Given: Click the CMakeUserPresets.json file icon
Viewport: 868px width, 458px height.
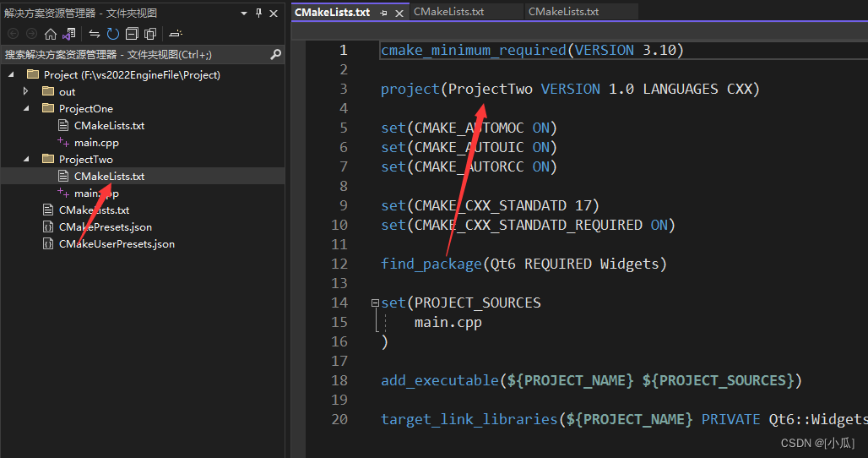Looking at the screenshot, I should pyautogui.click(x=48, y=243).
